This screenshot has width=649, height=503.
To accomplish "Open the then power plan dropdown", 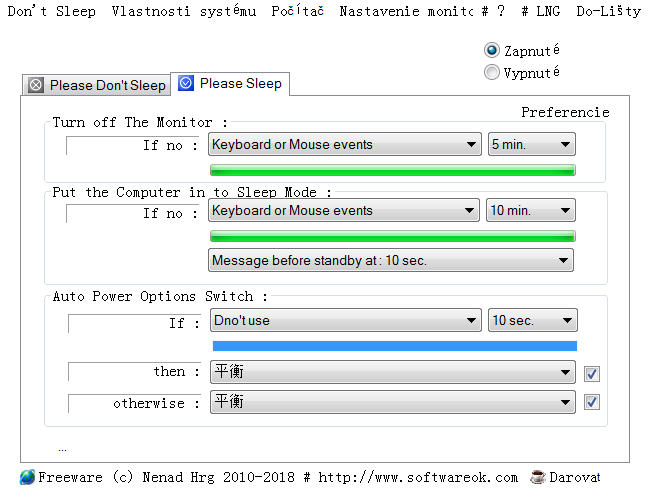I will coord(392,372).
